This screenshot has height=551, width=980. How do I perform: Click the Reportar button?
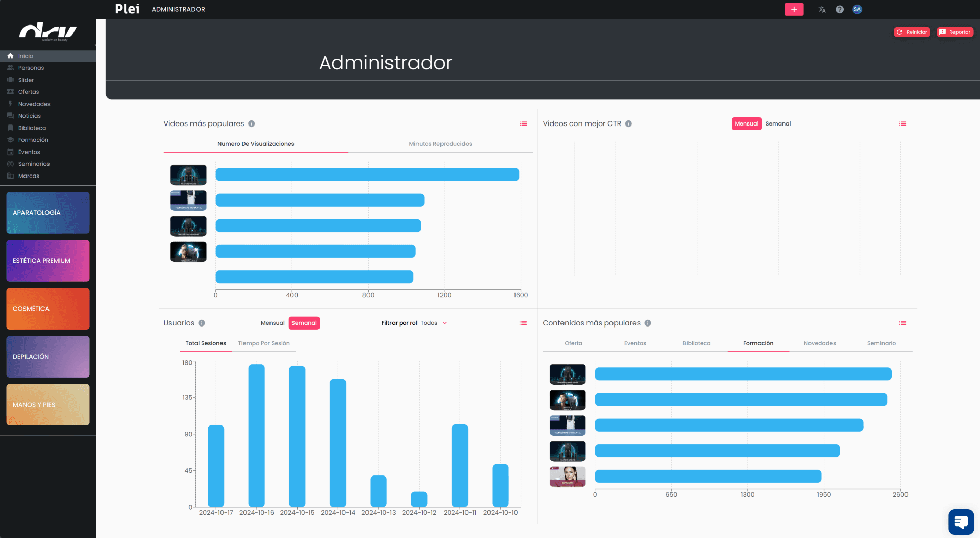coord(955,32)
